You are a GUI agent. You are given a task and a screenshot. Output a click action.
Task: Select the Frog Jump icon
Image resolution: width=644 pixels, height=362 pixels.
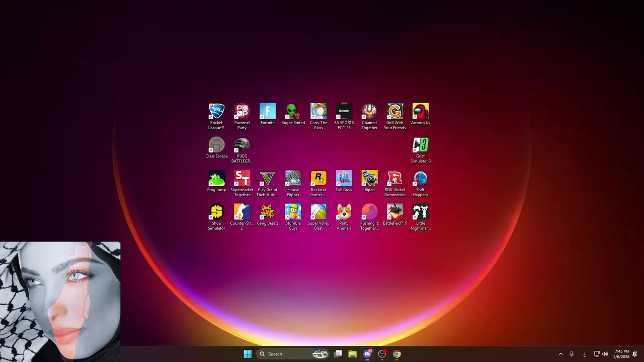point(216,182)
